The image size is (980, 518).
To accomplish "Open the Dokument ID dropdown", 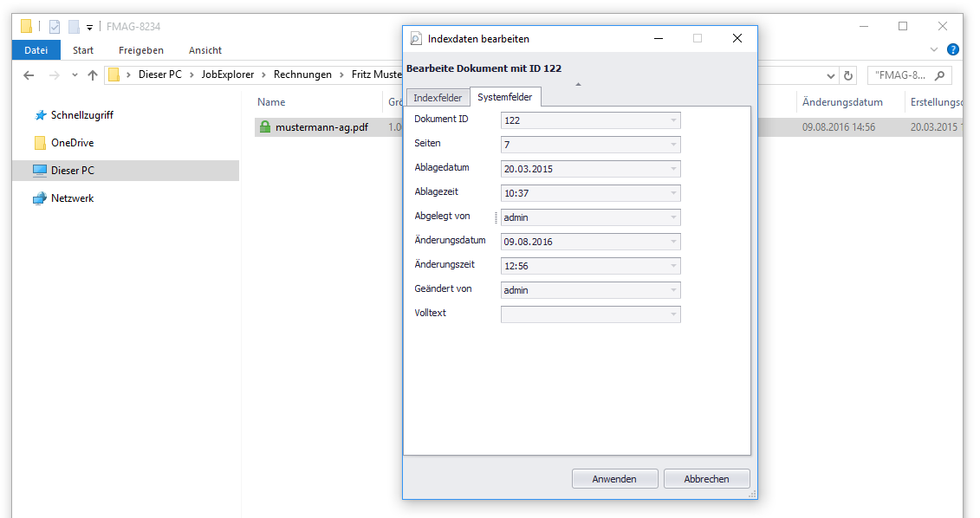I will tap(672, 120).
